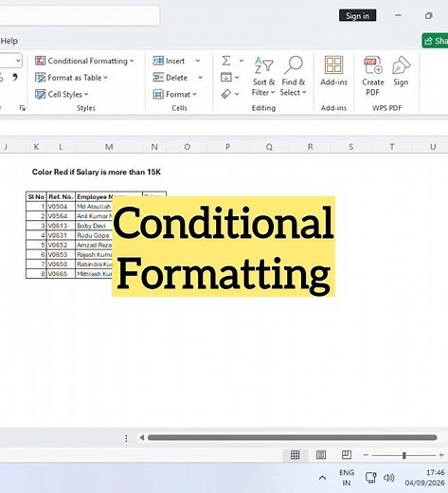Image resolution: width=448 pixels, height=493 pixels.
Task: Click the AutoSum sigma icon
Action: point(226,61)
